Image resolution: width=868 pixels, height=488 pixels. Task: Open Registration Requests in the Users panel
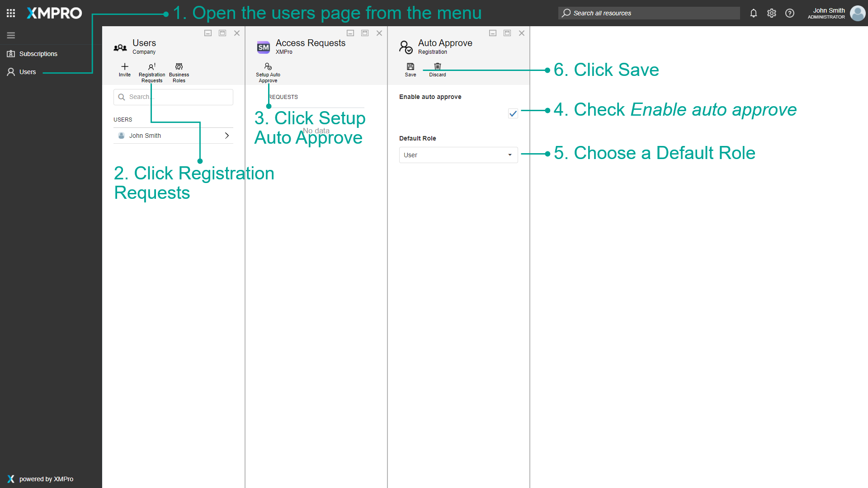pos(152,70)
